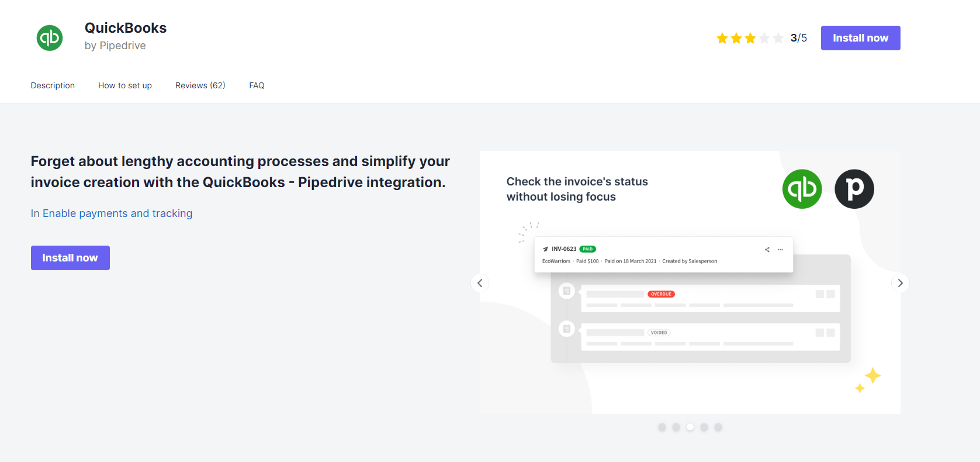Click the top-right Install now button
The height and width of the screenshot is (462, 980).
point(860,37)
